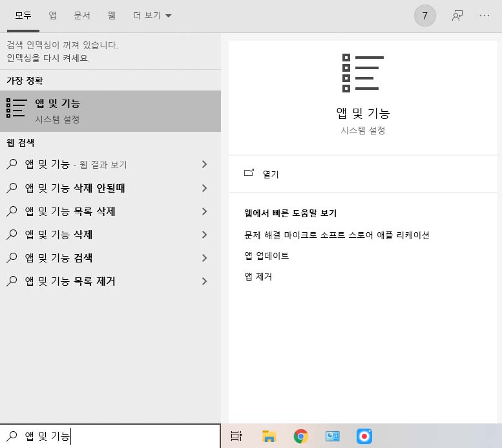
Task: Open 문제 해결 마이크로 소프트 스토어 애플 리케이션 link
Action: (337, 235)
